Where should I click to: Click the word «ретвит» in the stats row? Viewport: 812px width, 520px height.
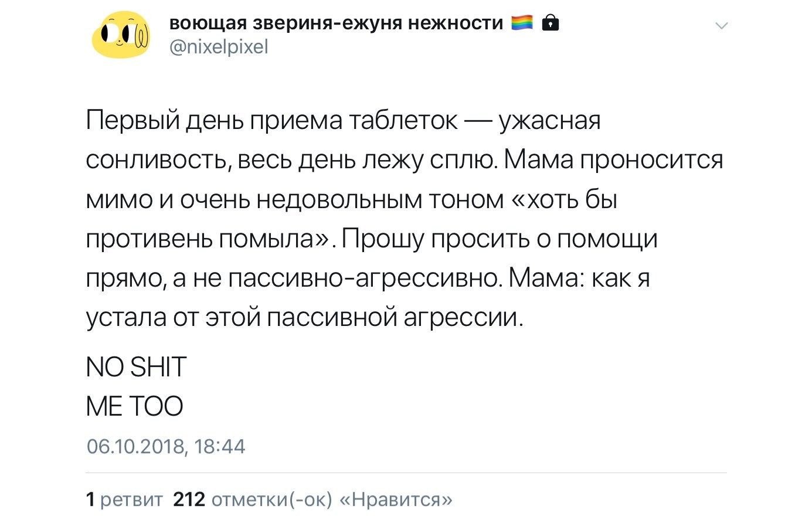(132, 500)
